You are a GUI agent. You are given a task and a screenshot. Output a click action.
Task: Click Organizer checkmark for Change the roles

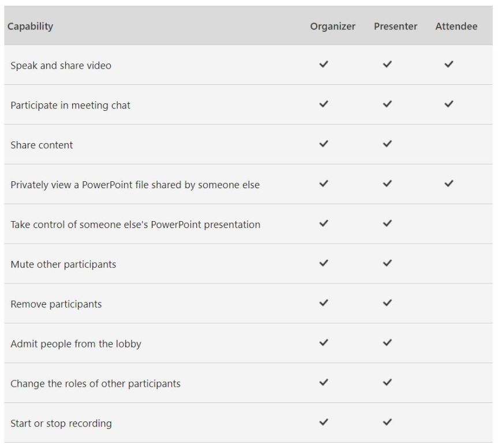click(x=324, y=383)
